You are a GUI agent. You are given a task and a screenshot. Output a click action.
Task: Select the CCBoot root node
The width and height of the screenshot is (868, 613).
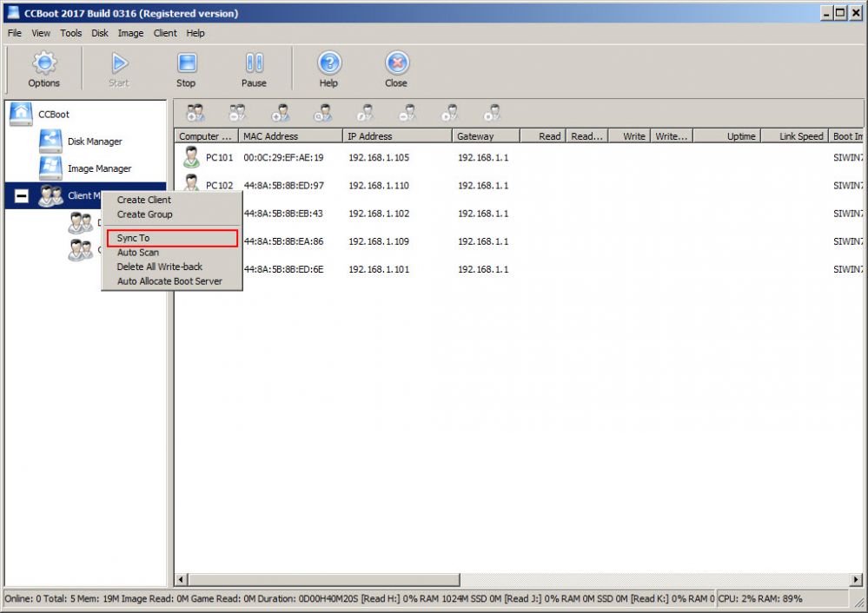pos(53,115)
